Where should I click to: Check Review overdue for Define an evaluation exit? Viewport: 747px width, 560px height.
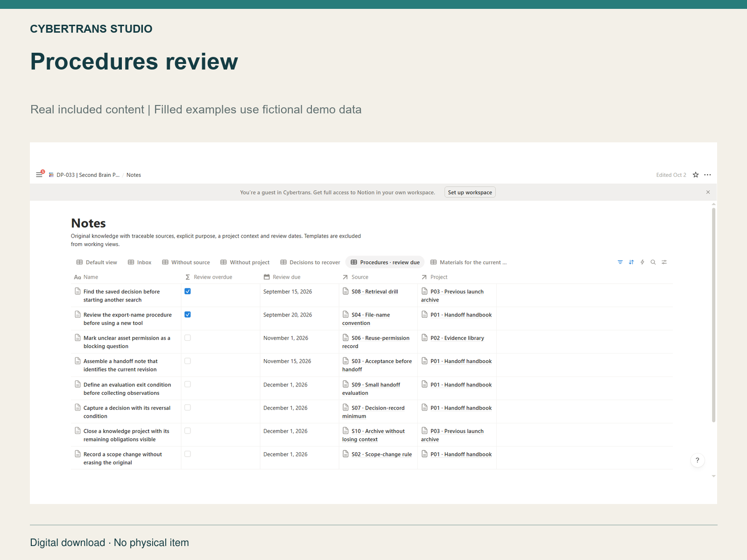point(188,385)
